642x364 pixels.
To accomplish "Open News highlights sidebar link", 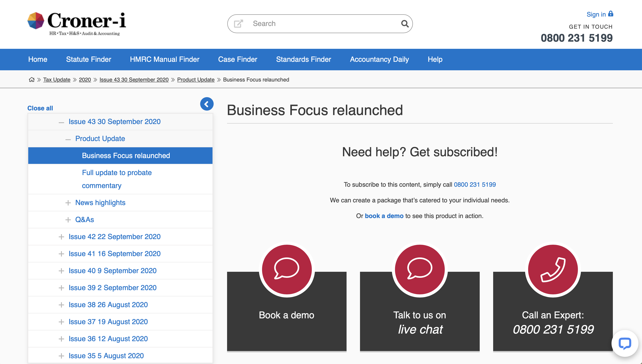I will 100,203.
